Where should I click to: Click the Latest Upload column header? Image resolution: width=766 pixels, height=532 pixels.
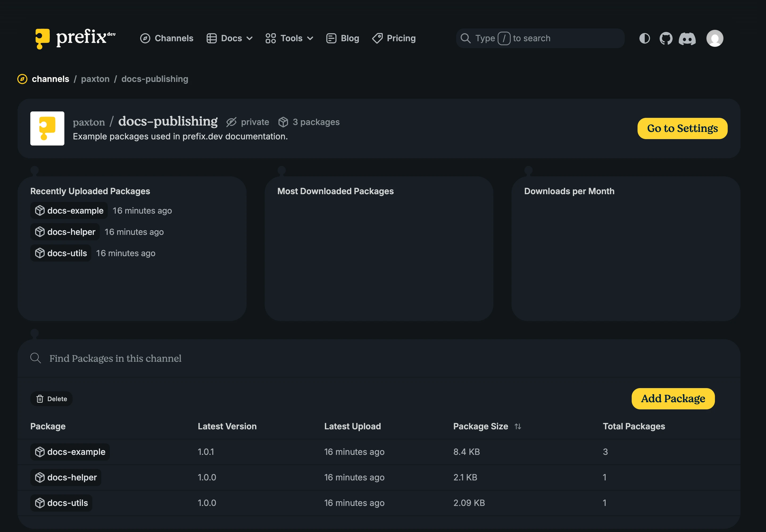[353, 426]
